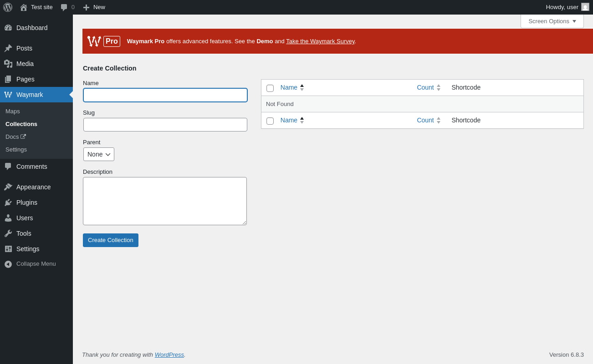The image size is (593, 364).
Task: Click the Settings sliders icon
Action: [8, 249]
